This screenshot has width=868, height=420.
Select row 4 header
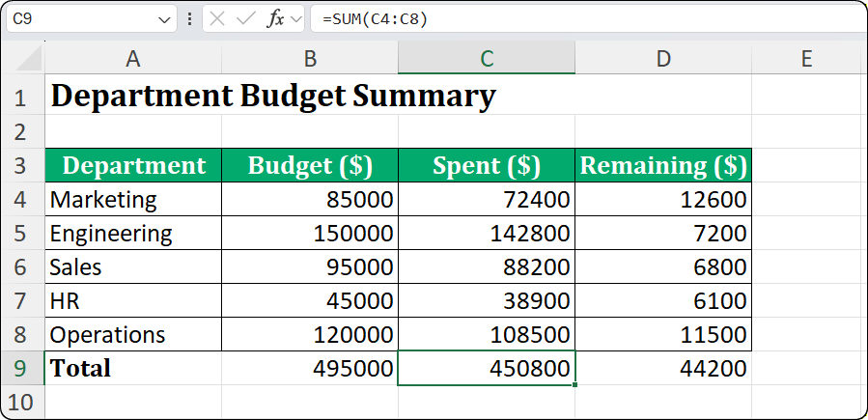click(x=22, y=199)
